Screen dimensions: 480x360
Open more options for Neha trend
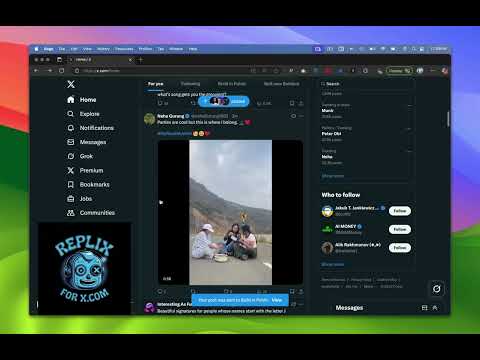[x=409, y=152]
